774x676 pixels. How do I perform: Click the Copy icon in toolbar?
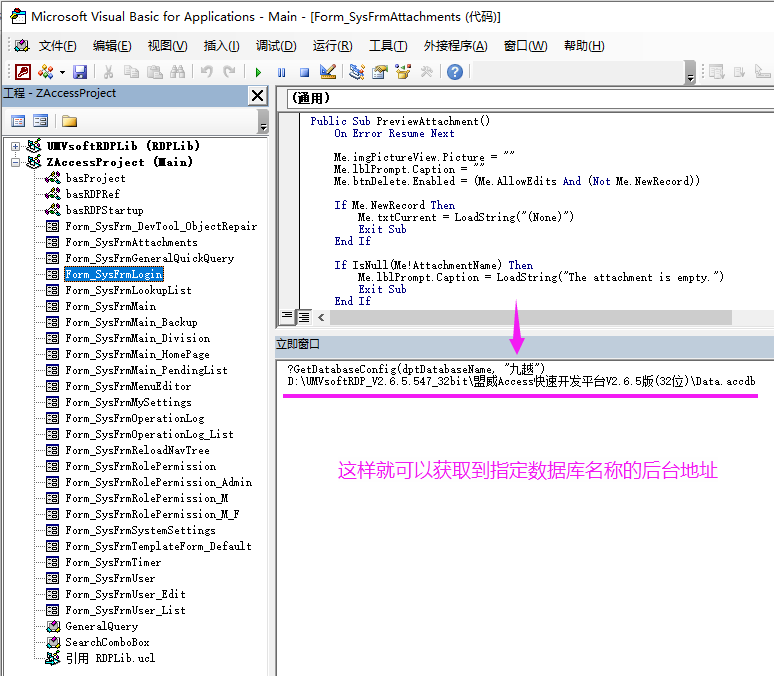point(131,72)
